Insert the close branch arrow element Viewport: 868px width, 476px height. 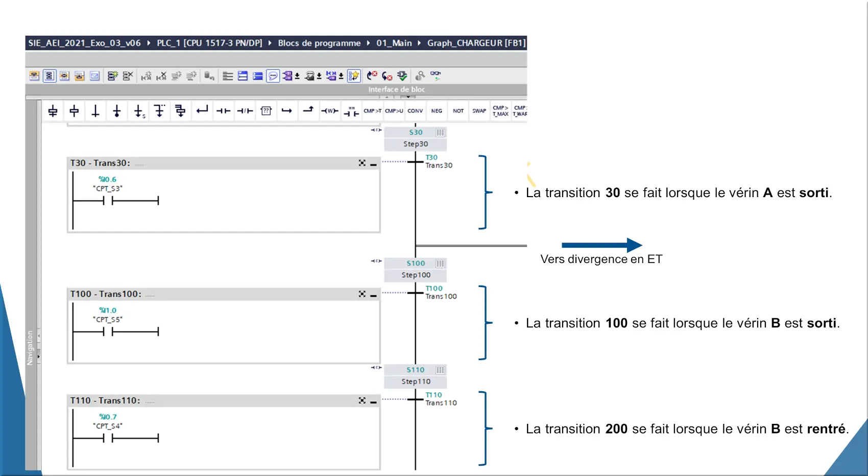coord(202,110)
